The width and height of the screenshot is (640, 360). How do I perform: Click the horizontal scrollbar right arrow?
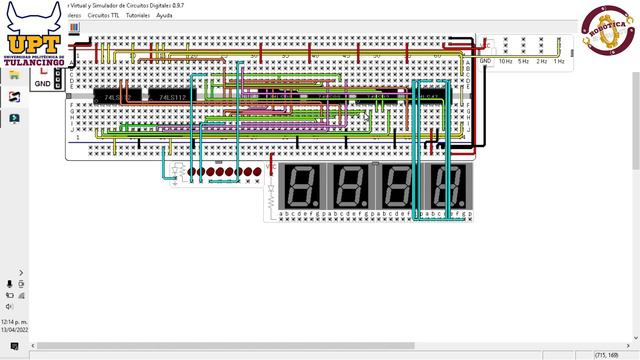pos(628,346)
